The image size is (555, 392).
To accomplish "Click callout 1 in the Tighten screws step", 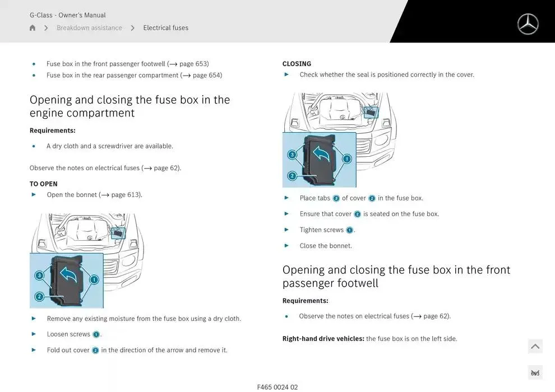I will point(349,230).
